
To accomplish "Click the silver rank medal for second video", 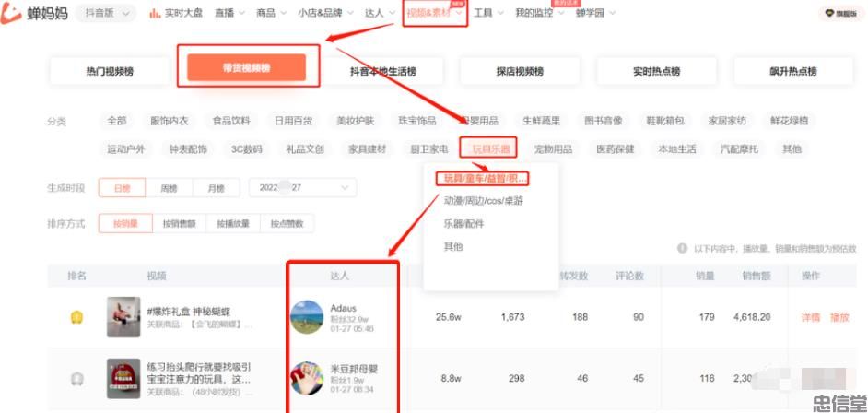I will (x=76, y=379).
